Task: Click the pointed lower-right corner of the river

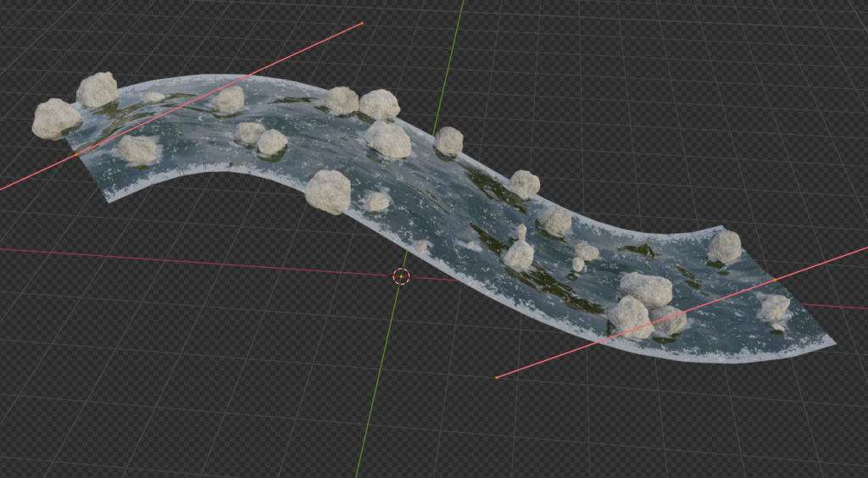Action: [832, 343]
